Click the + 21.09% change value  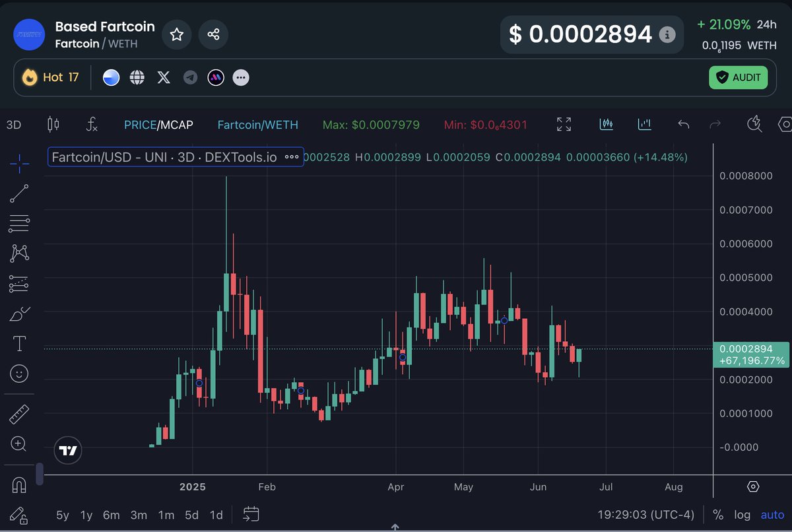723,24
